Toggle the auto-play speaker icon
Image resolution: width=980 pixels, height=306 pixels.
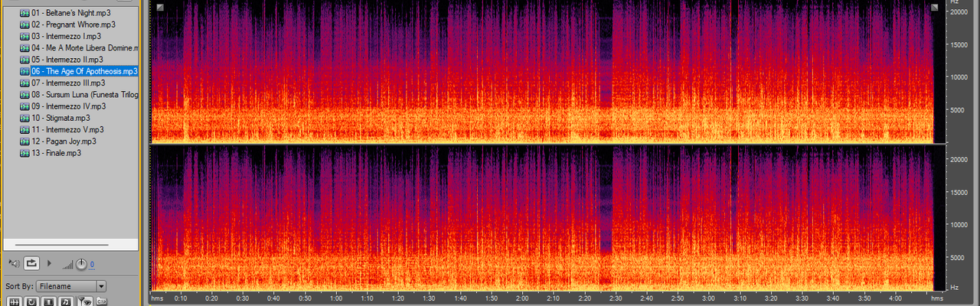pos(14,263)
